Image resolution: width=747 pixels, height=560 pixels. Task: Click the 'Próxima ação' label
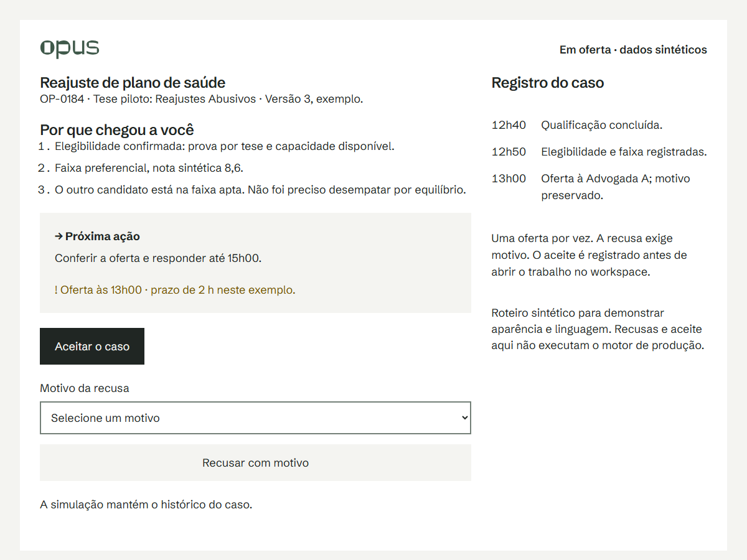tap(97, 236)
